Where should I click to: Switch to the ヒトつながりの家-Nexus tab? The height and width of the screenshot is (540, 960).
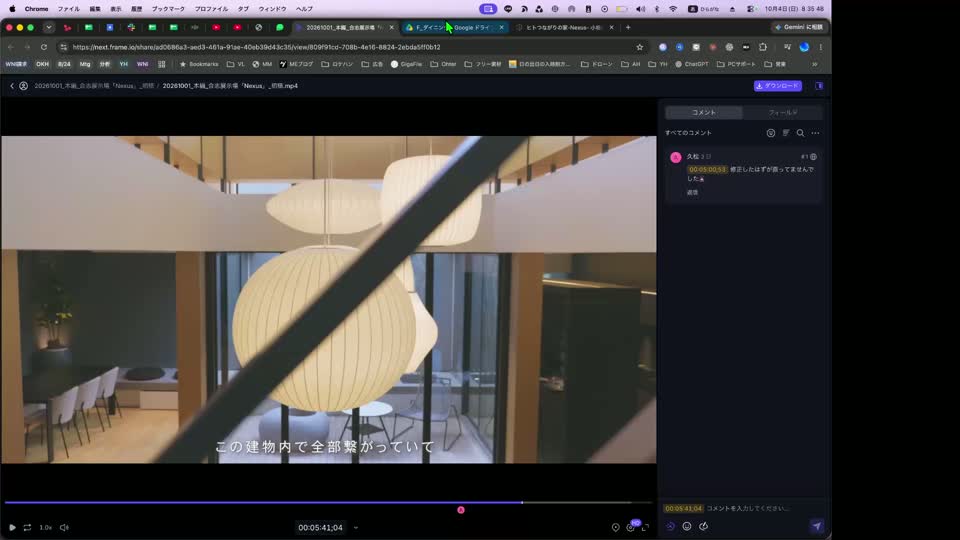tap(563, 28)
